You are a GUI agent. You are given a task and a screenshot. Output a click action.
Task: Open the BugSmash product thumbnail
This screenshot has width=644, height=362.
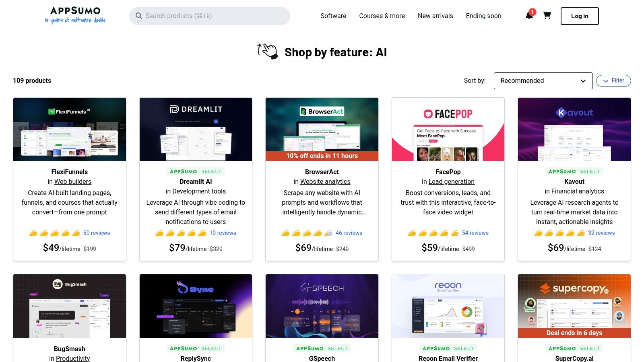click(x=70, y=306)
